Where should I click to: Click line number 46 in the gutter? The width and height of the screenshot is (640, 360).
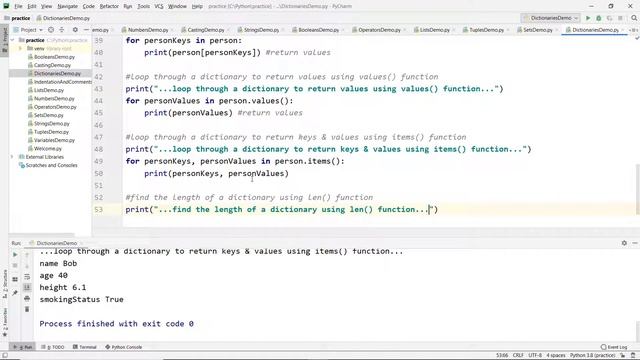click(x=98, y=125)
